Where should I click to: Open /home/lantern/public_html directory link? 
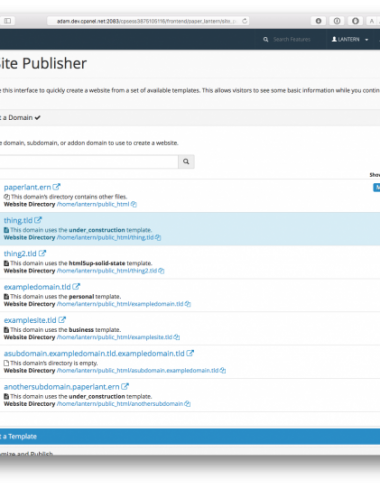[93, 204]
